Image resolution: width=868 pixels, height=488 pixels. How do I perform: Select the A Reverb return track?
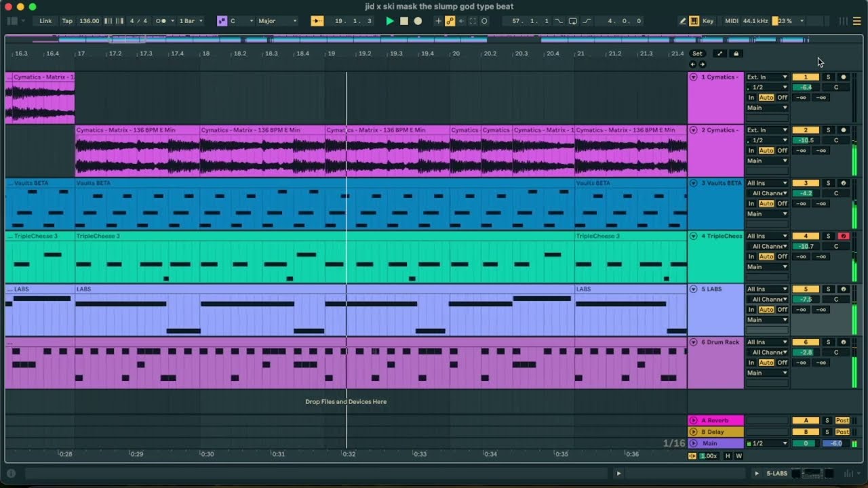(716, 421)
